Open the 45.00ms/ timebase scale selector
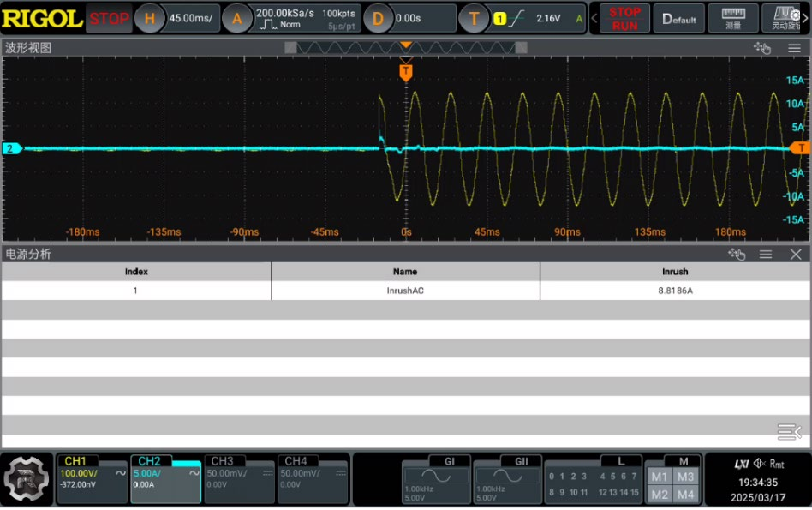 coord(191,18)
